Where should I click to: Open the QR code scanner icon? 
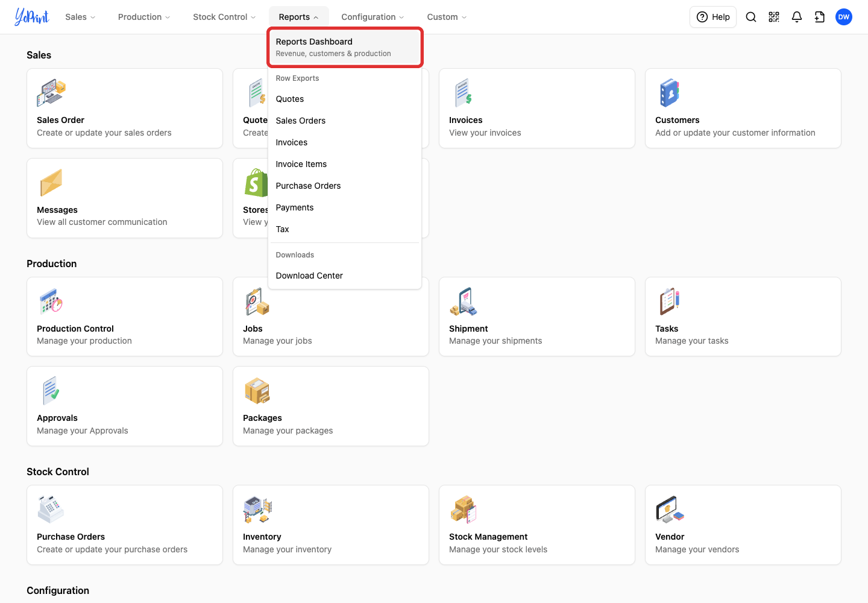774,17
